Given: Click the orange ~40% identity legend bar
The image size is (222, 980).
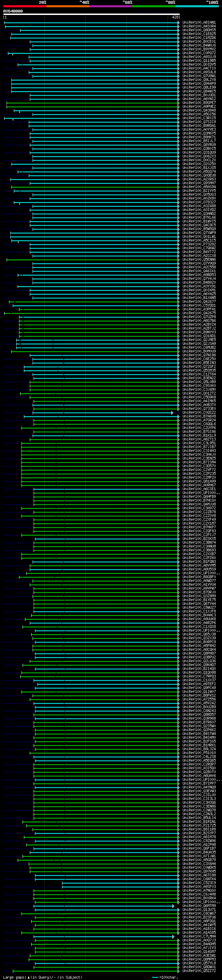Looking at the screenshot, I should pos(68,6).
